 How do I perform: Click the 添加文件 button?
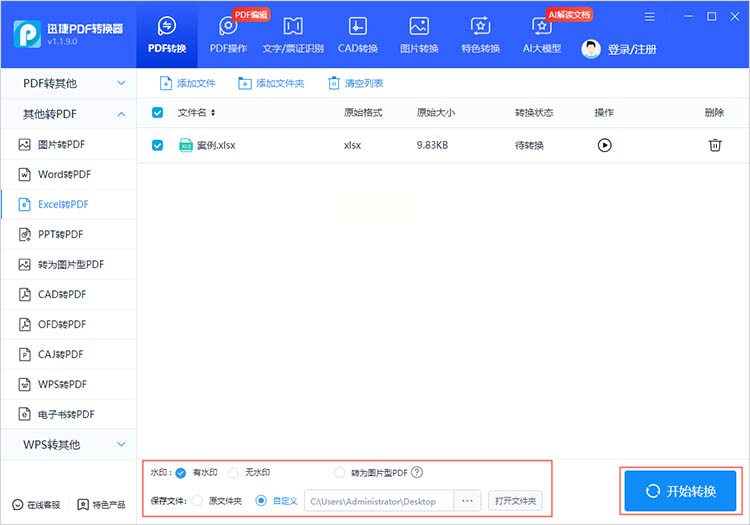point(188,83)
